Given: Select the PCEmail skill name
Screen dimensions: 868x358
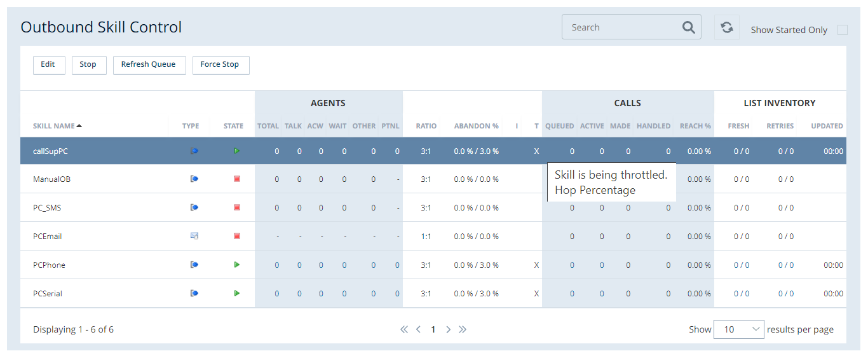Looking at the screenshot, I should [x=48, y=237].
